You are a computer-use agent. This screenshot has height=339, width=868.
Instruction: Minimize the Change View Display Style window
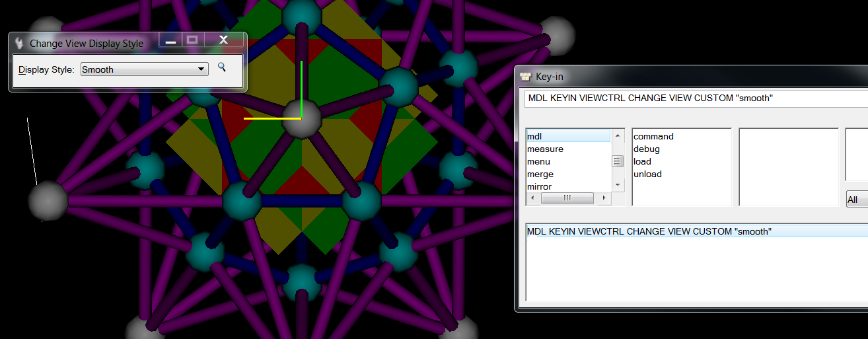pos(171,40)
